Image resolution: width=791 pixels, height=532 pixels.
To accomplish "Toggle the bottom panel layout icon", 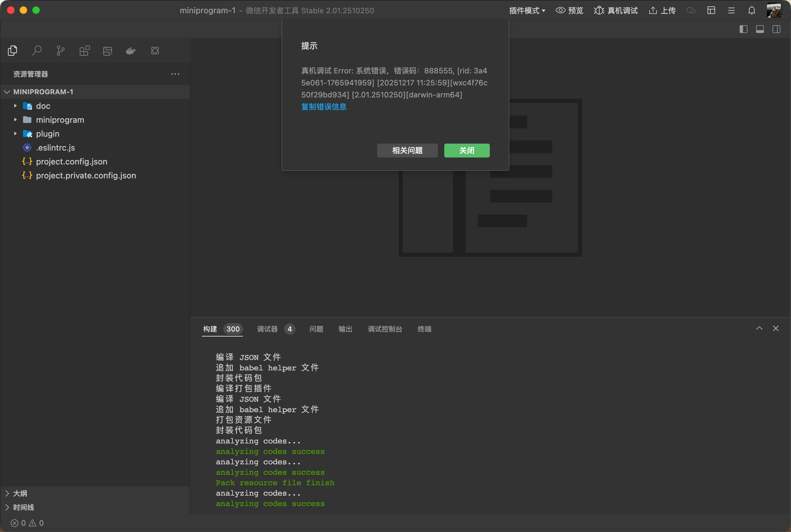I will pos(760,29).
